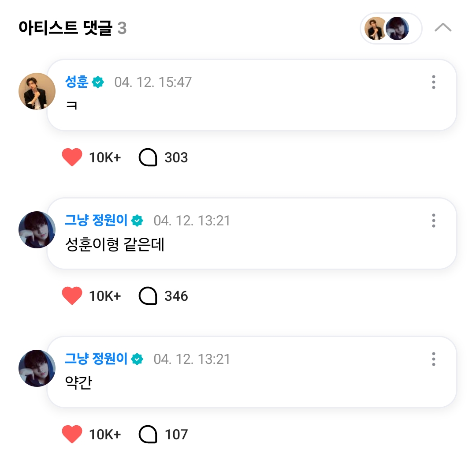Click the artist avatars filter pill in header
The height and width of the screenshot is (468, 476).
391,28
